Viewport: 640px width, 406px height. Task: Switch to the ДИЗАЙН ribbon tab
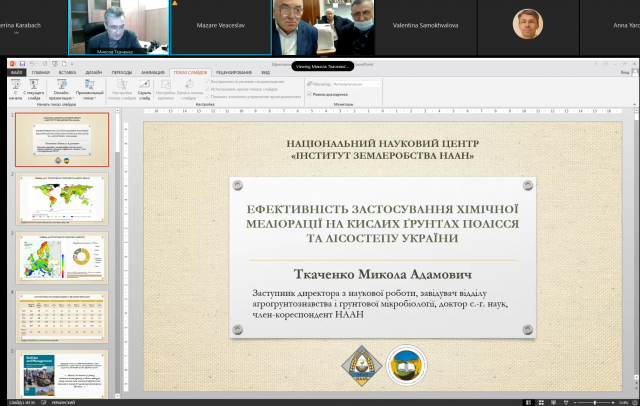coord(93,73)
